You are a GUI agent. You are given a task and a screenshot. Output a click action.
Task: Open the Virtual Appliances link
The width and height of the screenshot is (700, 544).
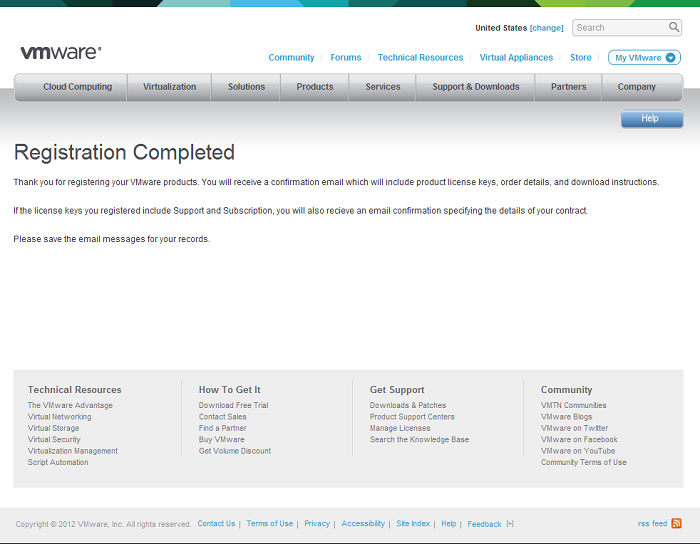(x=516, y=58)
